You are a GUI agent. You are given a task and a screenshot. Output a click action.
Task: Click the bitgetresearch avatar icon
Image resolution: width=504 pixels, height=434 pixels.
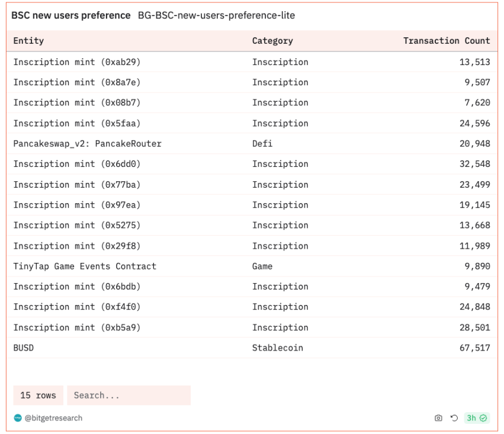click(18, 418)
